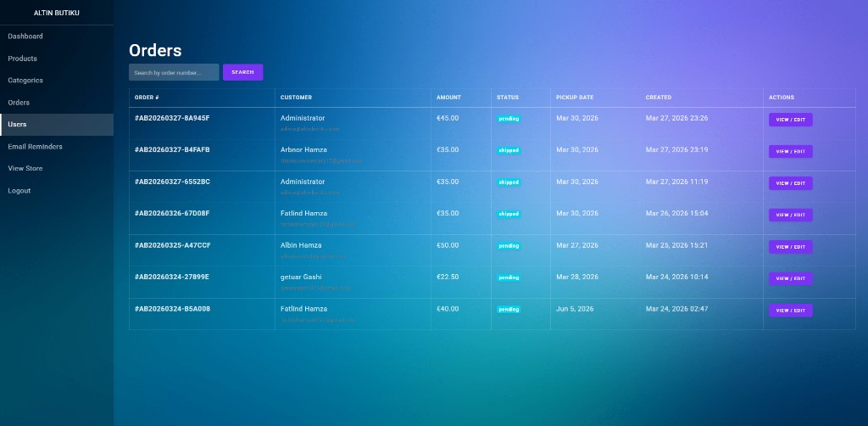This screenshot has width=868, height=426.
Task: Click the pending status badge on first order
Action: tap(509, 119)
